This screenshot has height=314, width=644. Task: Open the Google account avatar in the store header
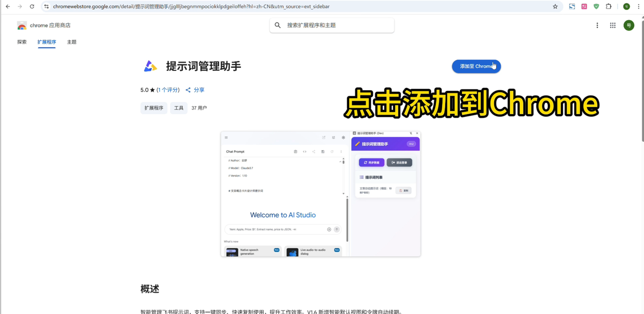pos(629,25)
